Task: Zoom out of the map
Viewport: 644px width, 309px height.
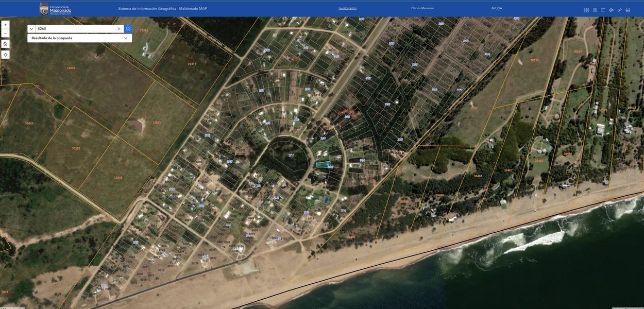Action: [x=5, y=33]
